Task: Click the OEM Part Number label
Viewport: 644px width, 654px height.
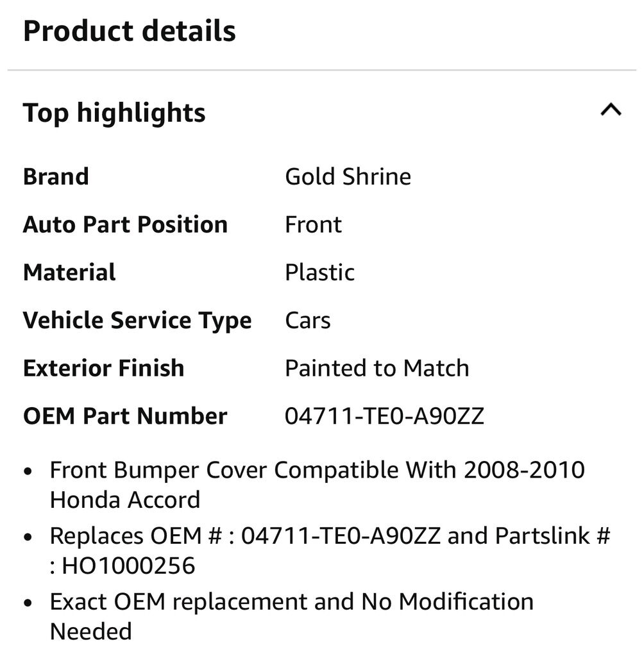Action: point(125,416)
